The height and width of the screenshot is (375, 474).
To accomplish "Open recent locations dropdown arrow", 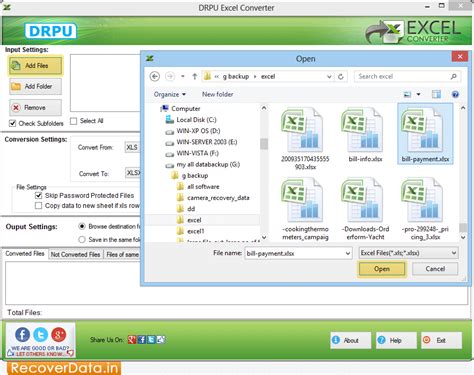I will (183, 76).
